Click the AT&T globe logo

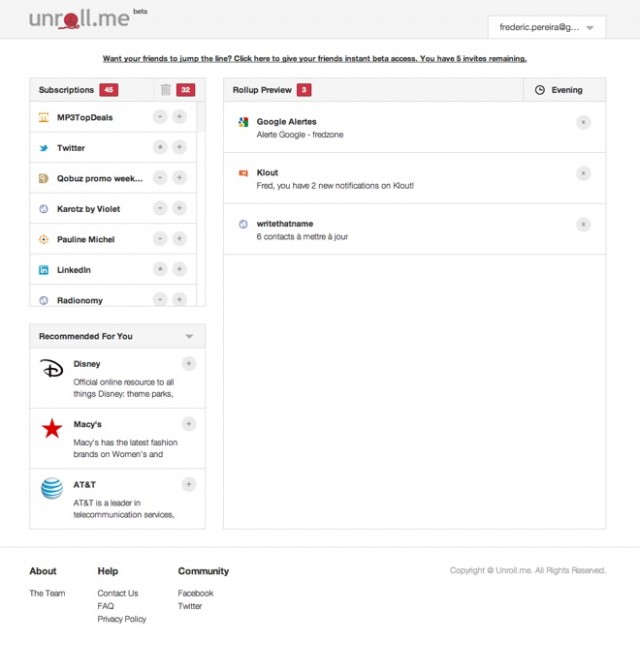(x=52, y=488)
